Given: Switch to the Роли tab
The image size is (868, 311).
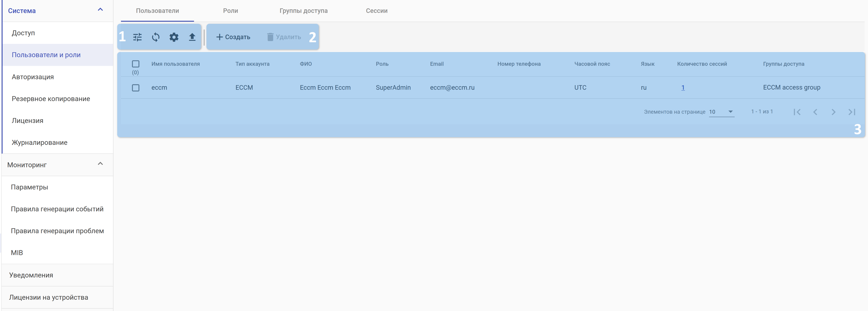Looking at the screenshot, I should tap(230, 11).
